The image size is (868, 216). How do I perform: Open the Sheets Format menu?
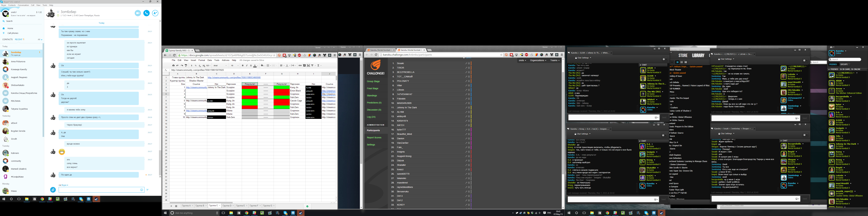(202, 60)
